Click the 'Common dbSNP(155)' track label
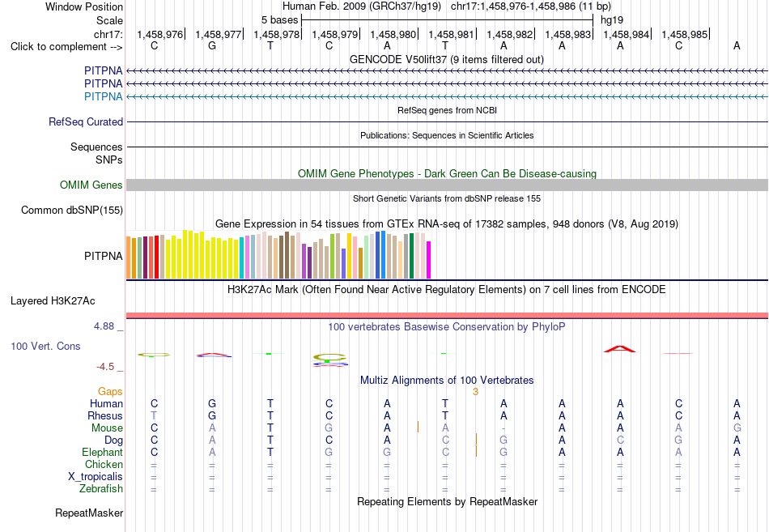The image size is (769, 532). pyautogui.click(x=71, y=210)
